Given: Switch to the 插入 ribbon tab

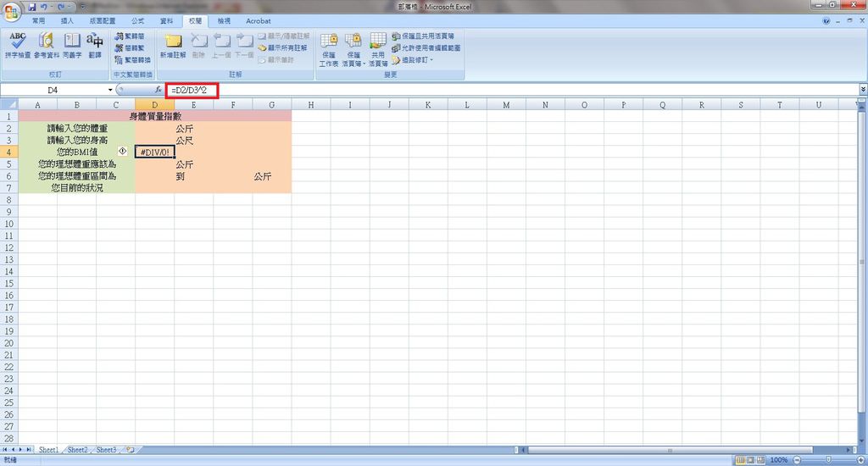Looking at the screenshot, I should coord(67,21).
